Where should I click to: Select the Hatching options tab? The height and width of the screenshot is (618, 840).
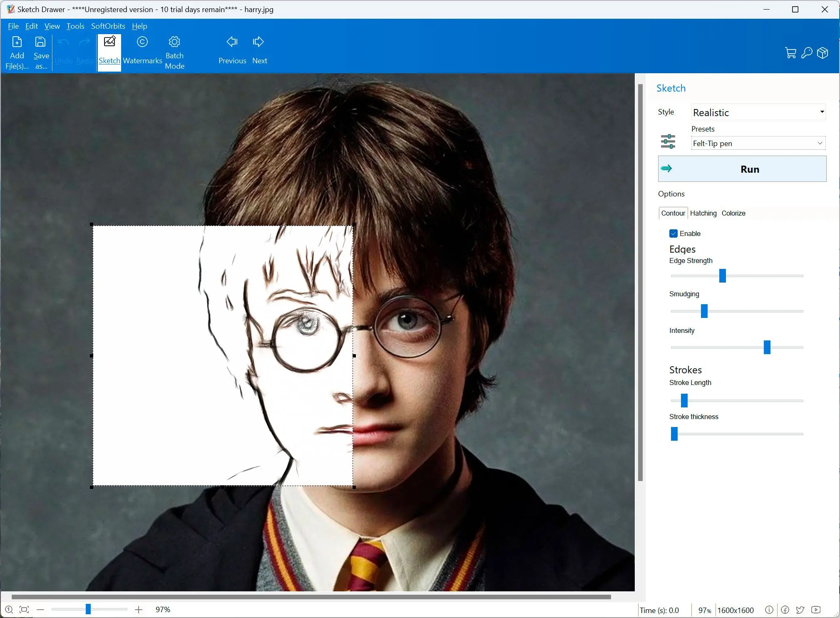tap(702, 213)
